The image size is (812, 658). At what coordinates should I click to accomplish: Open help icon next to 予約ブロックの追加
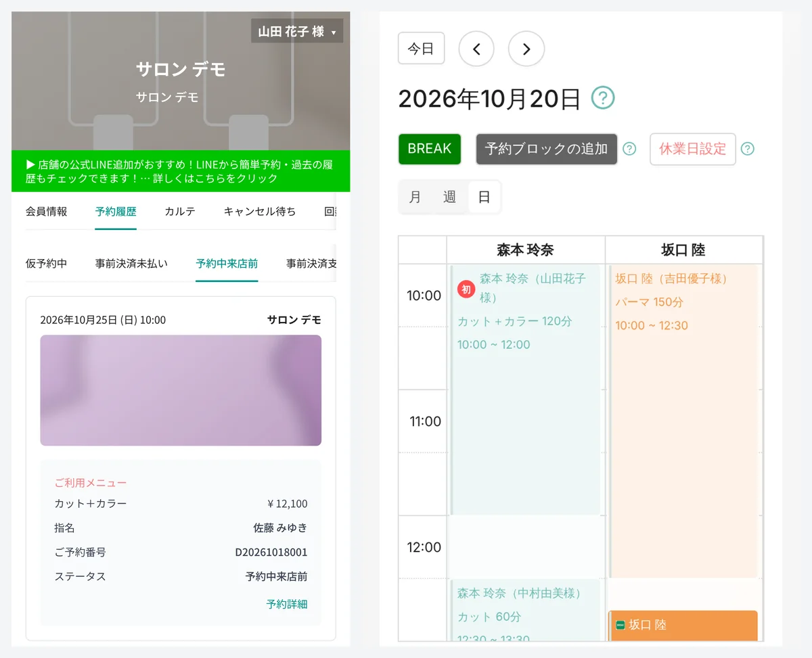click(629, 149)
